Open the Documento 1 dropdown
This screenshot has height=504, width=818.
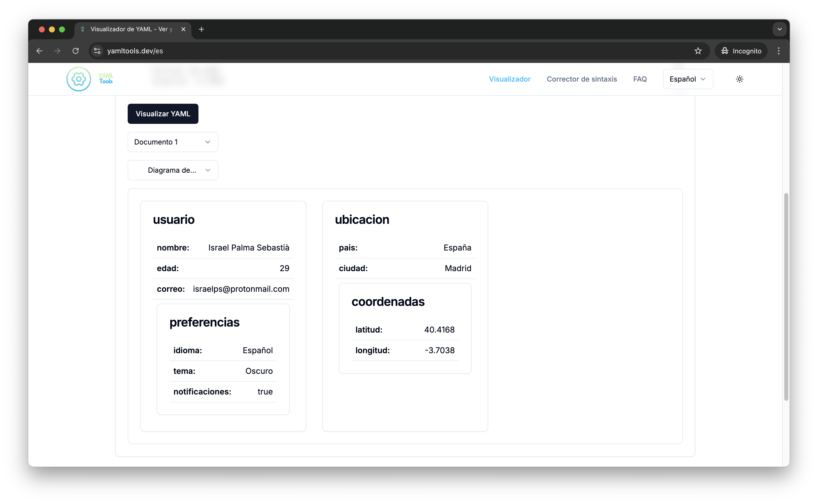click(173, 142)
